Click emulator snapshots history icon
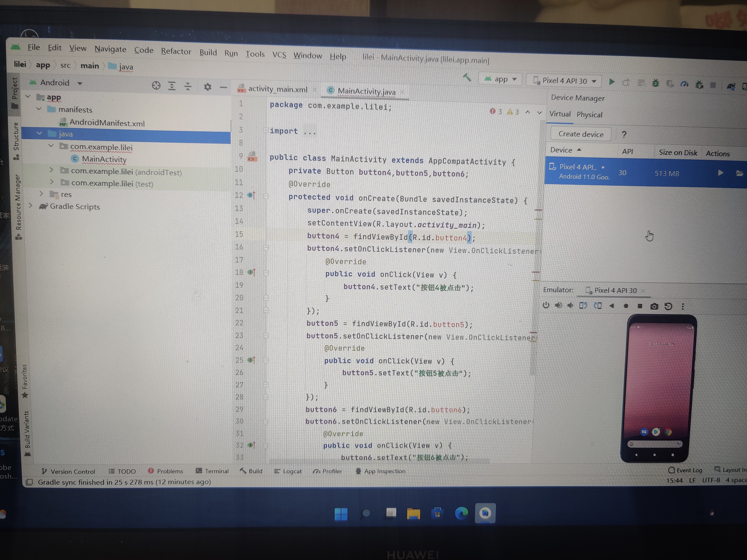The width and height of the screenshot is (747, 560). pos(668,307)
